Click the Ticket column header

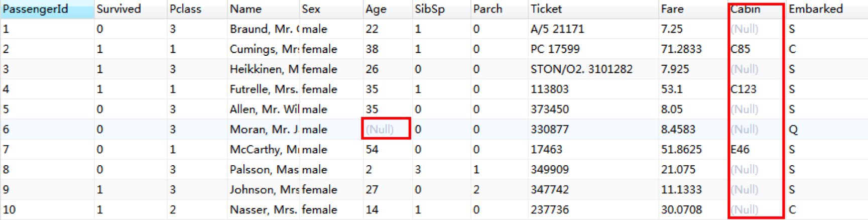546,9
